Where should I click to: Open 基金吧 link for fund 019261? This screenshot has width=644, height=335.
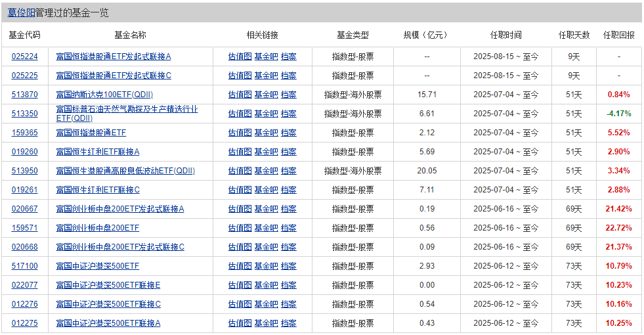pos(266,190)
